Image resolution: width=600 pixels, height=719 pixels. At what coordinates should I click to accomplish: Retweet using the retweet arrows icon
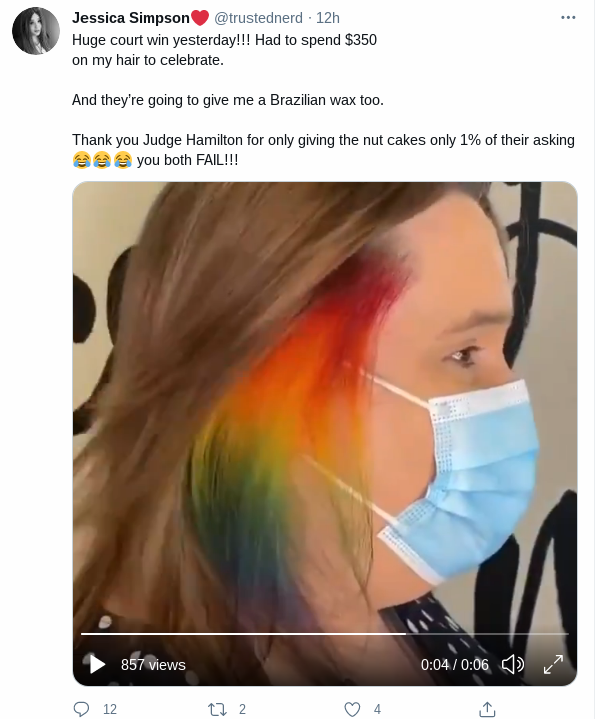pos(217,709)
